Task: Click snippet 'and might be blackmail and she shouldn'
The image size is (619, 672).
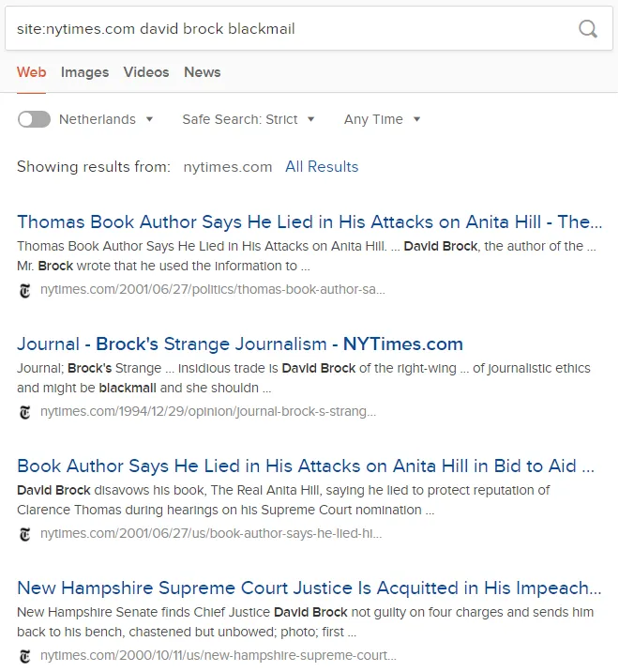Action: [x=143, y=388]
